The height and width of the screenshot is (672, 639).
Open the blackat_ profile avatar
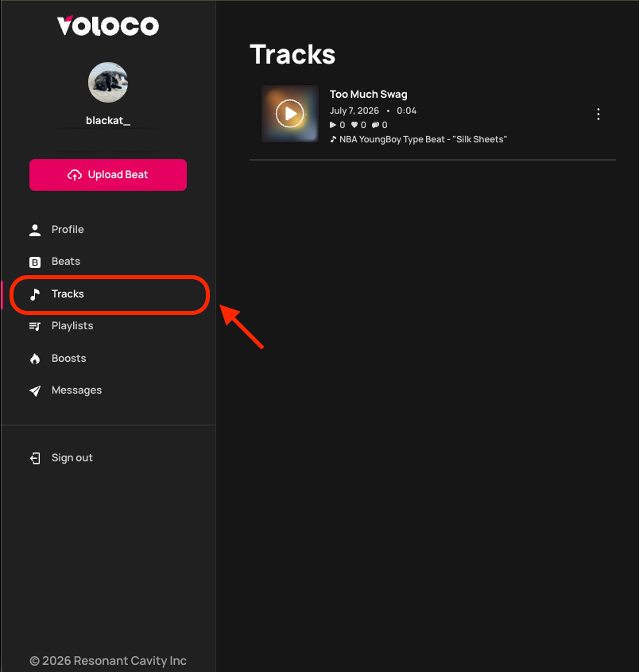tap(108, 82)
